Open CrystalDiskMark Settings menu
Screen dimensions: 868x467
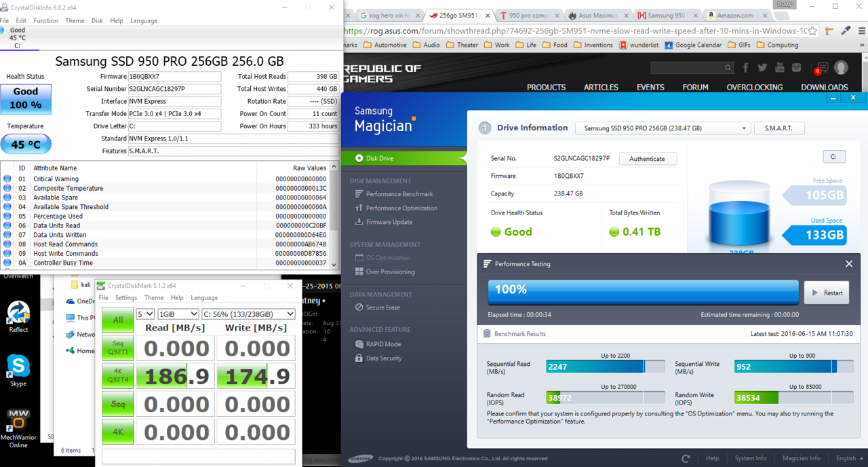(126, 297)
